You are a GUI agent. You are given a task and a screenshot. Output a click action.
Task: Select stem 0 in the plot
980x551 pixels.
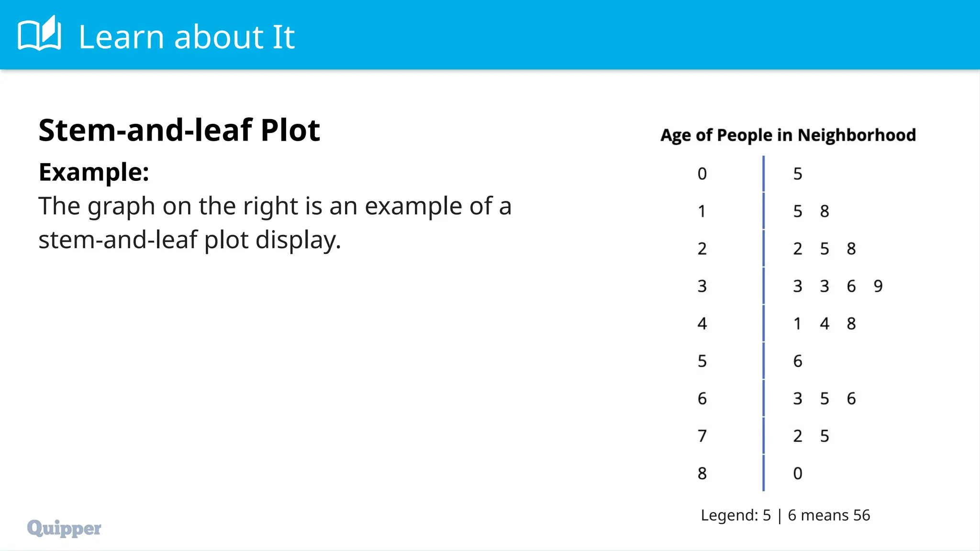[702, 174]
